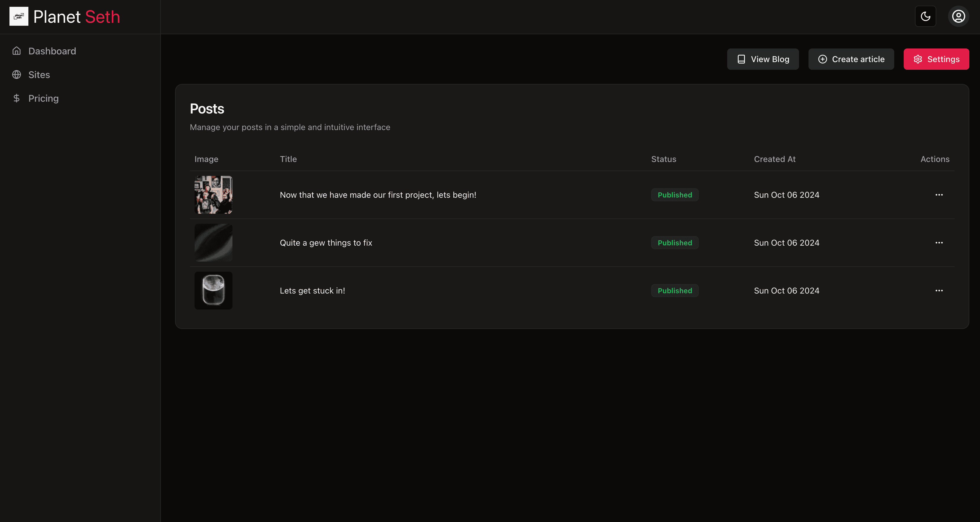Click the 'Lets get stuck in!' post title
Image resolution: width=980 pixels, height=522 pixels.
tap(312, 291)
